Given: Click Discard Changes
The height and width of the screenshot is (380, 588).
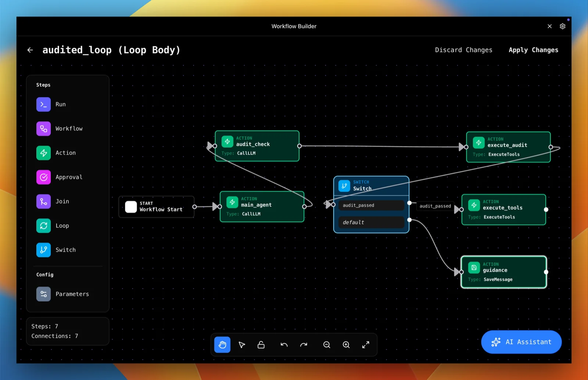Looking at the screenshot, I should [x=464, y=50].
